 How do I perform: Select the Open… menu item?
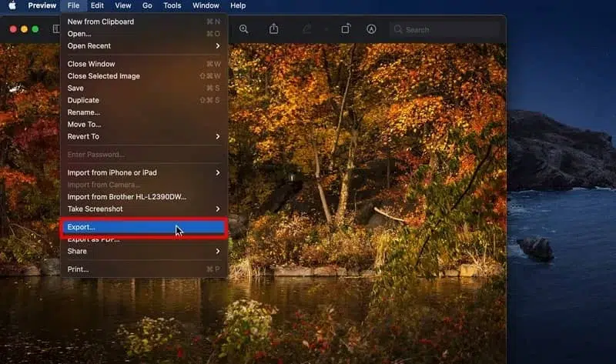(x=144, y=34)
